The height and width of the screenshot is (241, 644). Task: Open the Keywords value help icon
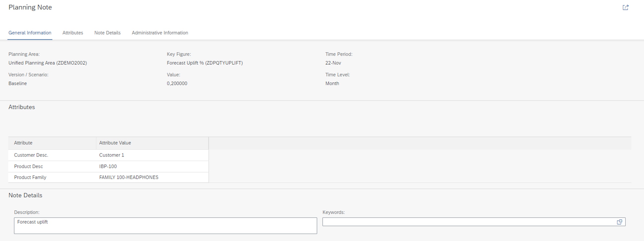619,222
